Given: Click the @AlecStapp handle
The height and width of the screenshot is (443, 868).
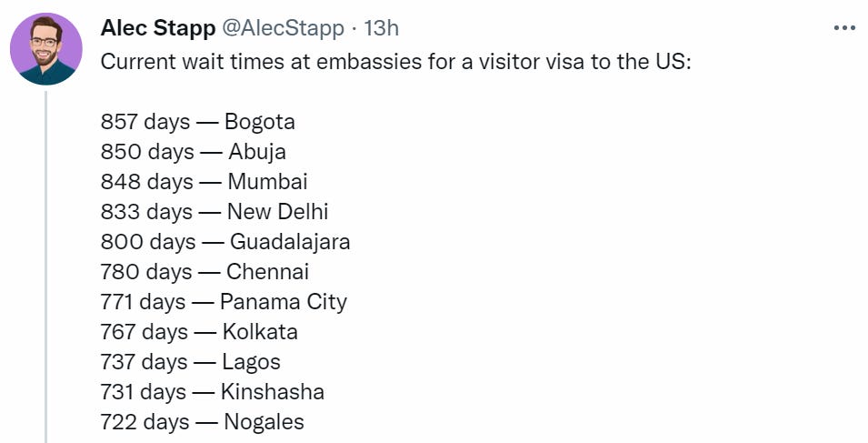Looking at the screenshot, I should [x=284, y=28].
